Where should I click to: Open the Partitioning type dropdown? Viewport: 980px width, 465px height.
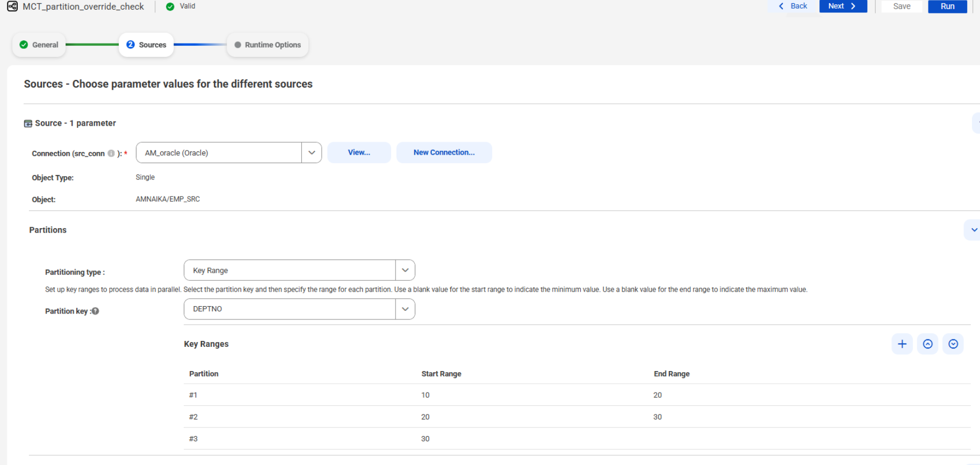point(405,270)
